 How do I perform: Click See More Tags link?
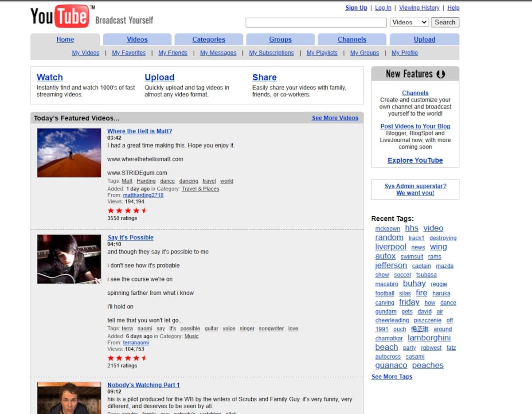pyautogui.click(x=392, y=377)
